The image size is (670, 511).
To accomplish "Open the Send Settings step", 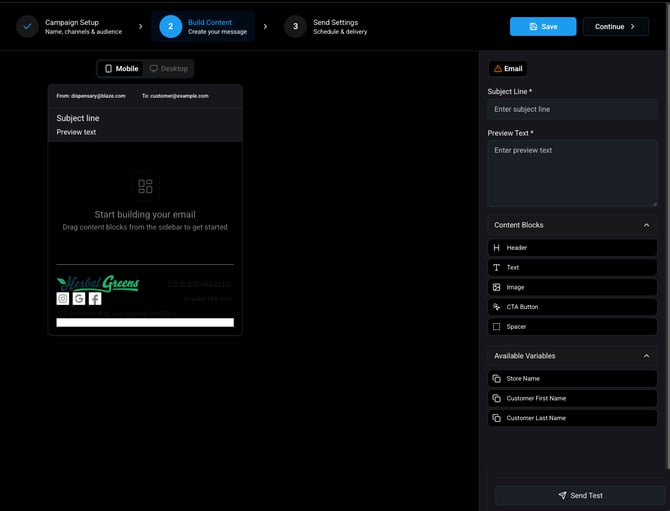I will [326, 26].
